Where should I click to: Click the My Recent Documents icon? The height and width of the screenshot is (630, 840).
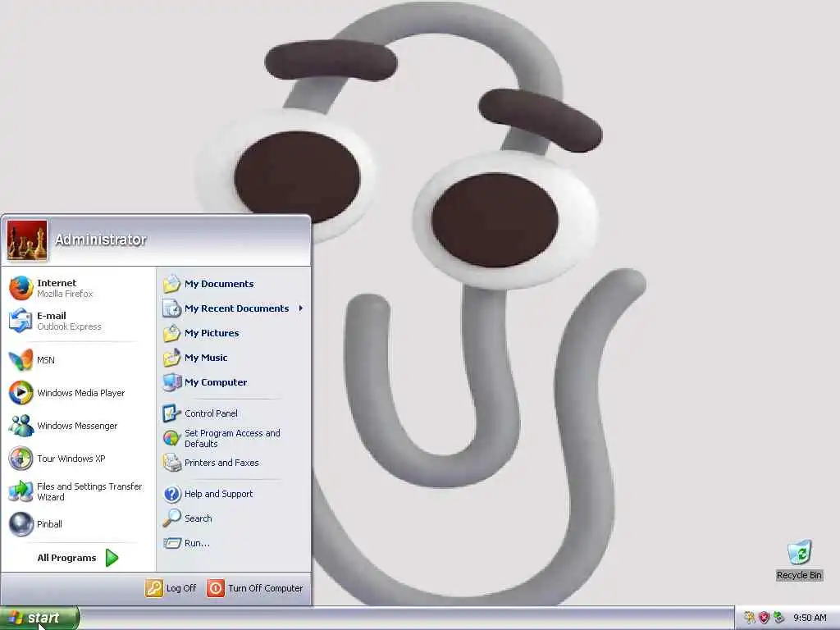(172, 308)
